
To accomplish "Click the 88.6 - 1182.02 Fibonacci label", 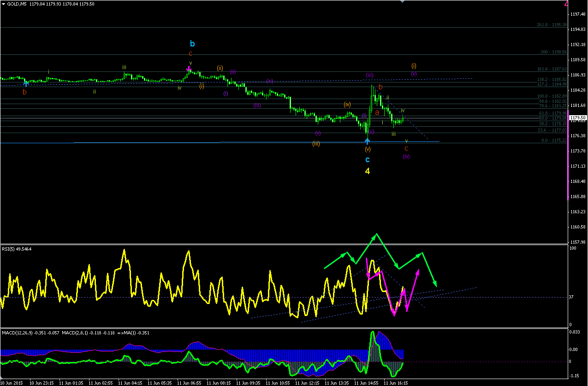I will pos(553,101).
